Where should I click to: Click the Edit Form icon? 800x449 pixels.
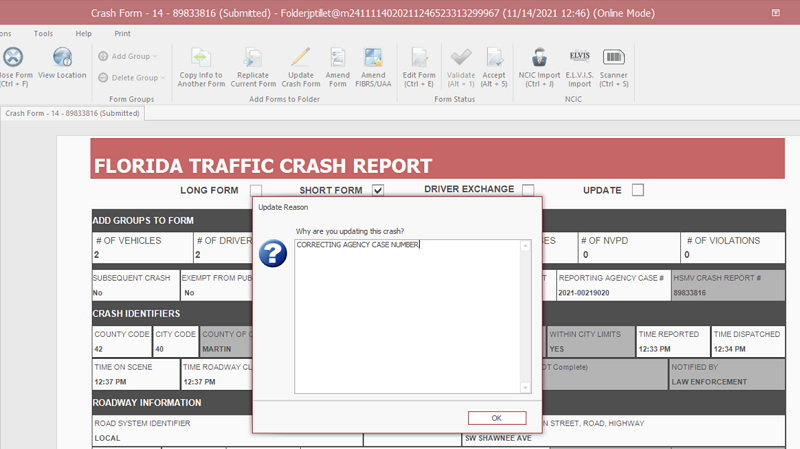click(x=419, y=58)
